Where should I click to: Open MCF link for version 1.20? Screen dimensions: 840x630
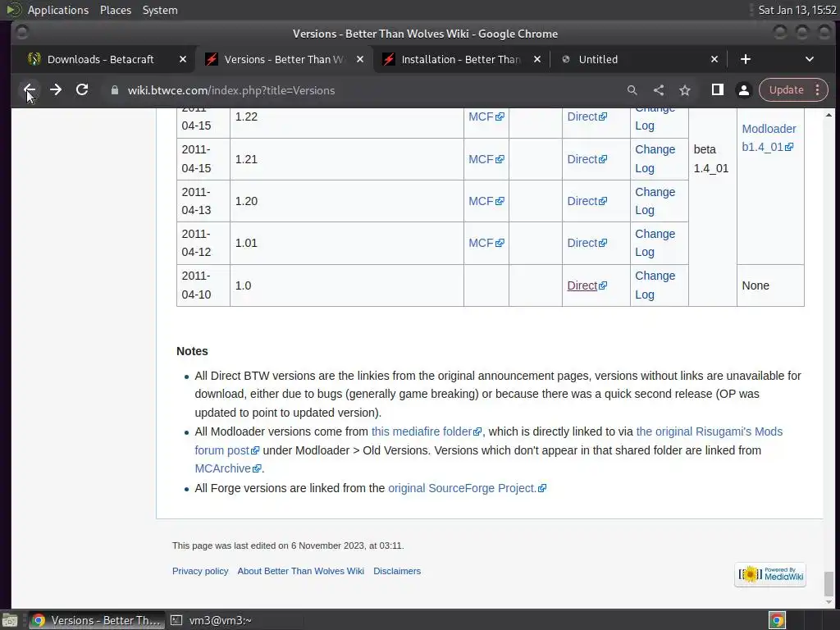click(486, 201)
